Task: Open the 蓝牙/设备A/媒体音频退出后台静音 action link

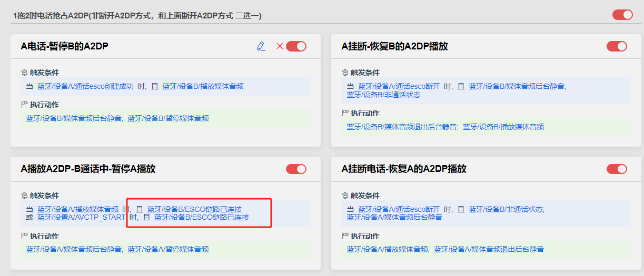Action: (x=489, y=249)
